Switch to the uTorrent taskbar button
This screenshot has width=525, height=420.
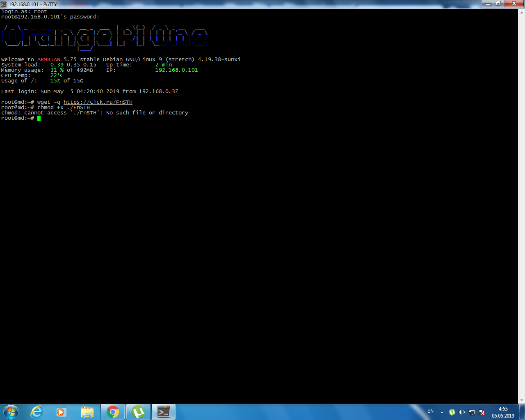coord(138,412)
